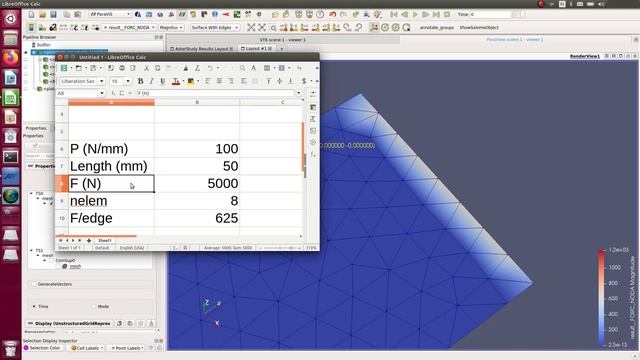The image size is (640, 360).
Task: Switch to Layout #1 tab
Action: 256,49
